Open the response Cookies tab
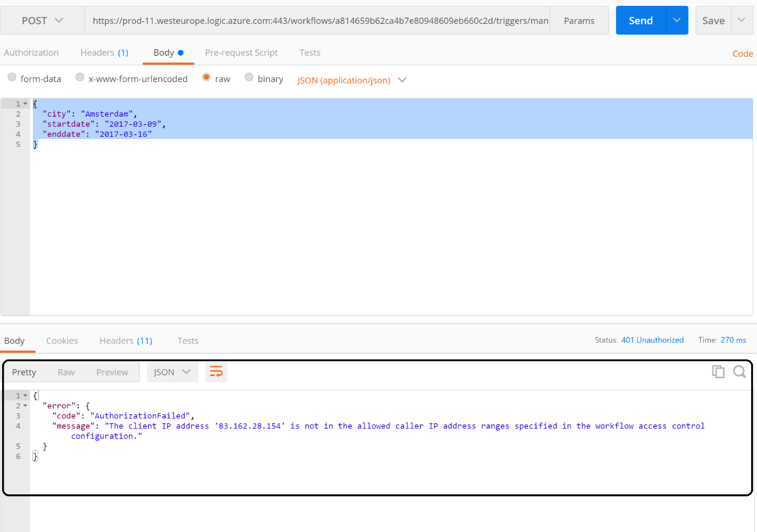The width and height of the screenshot is (757, 532). (x=62, y=341)
